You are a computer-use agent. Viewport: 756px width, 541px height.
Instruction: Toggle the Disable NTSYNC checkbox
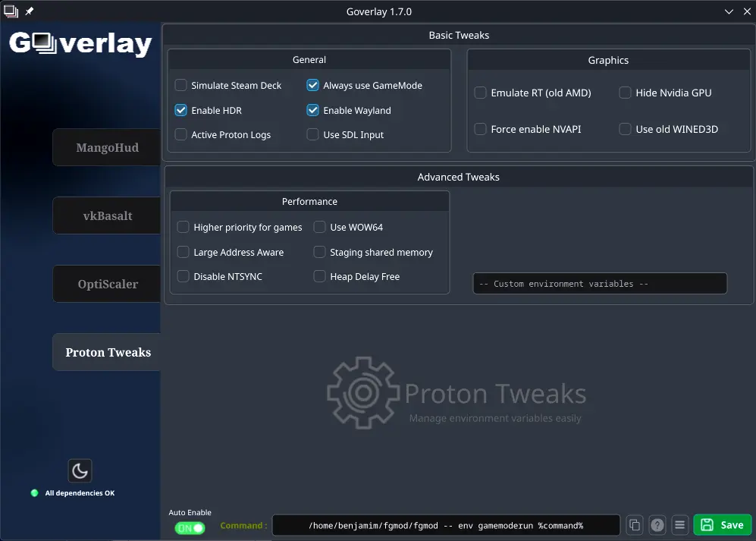184,277
